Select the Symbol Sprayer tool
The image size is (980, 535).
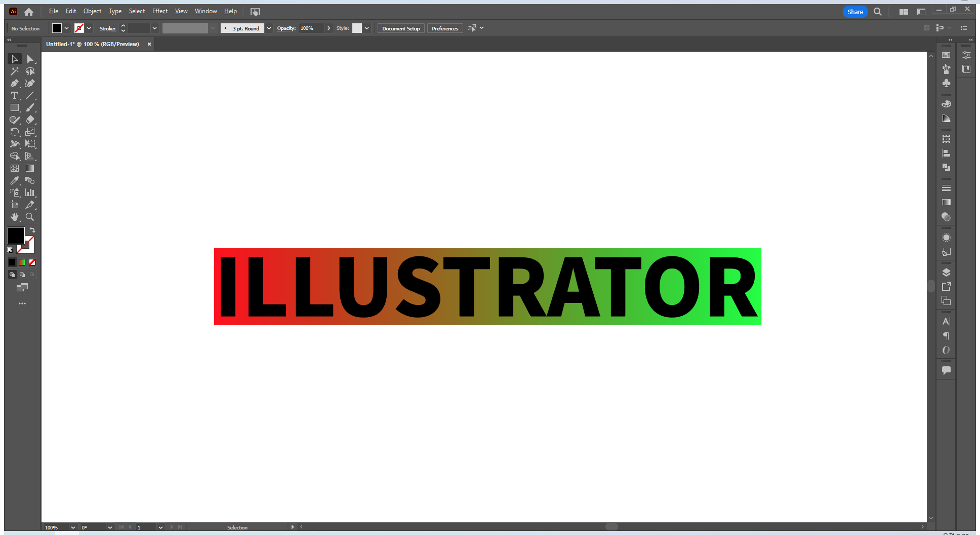(x=15, y=193)
